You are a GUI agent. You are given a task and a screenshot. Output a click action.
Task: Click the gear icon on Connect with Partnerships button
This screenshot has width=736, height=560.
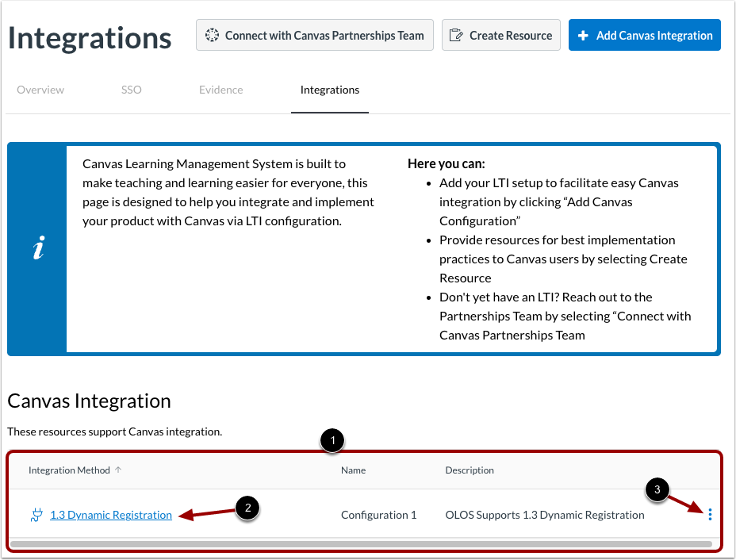pos(212,35)
